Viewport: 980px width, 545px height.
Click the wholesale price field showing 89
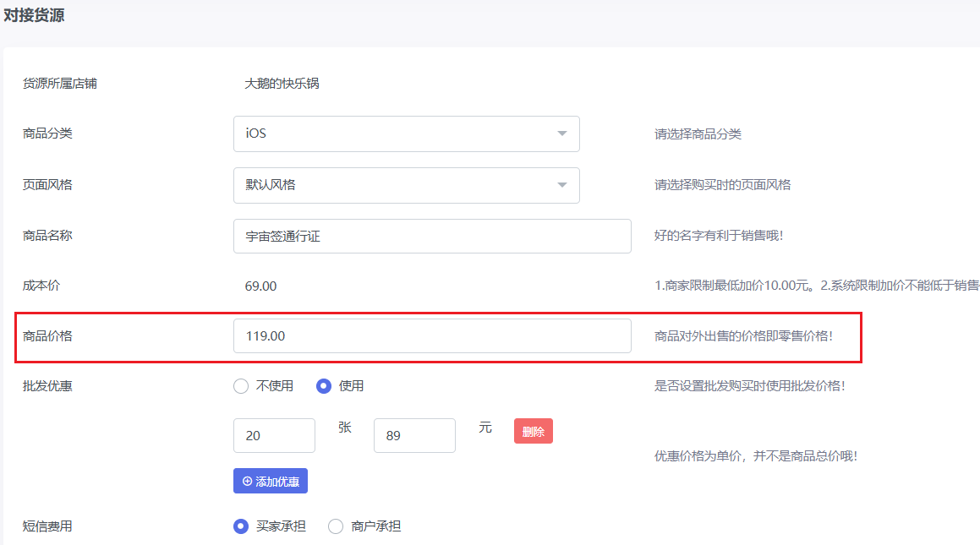pos(413,436)
